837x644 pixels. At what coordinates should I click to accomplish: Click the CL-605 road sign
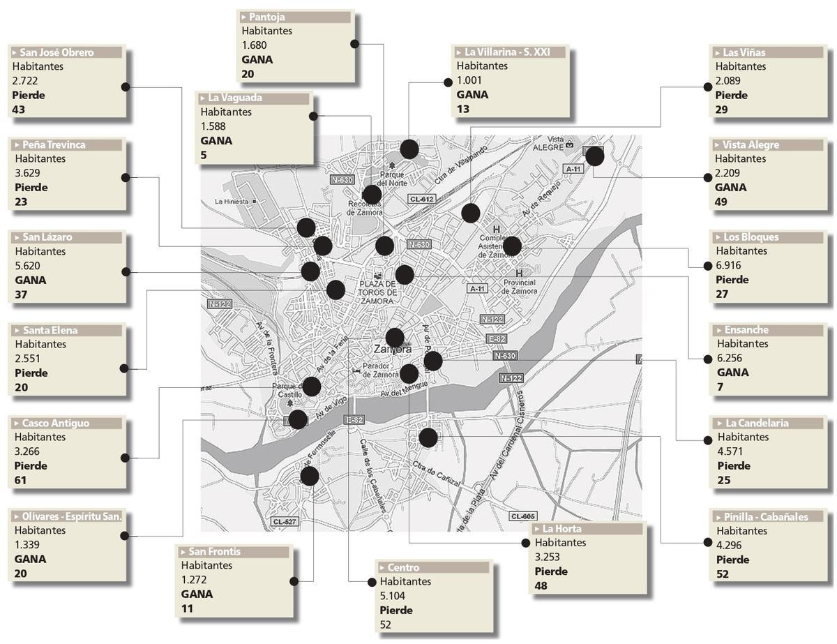pyautogui.click(x=522, y=516)
